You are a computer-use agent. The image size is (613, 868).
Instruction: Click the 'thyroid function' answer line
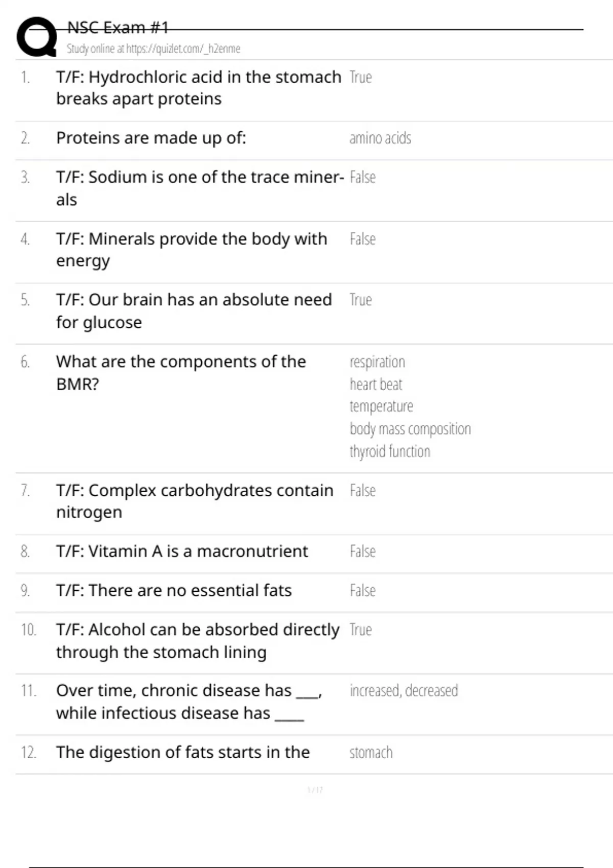coord(390,451)
